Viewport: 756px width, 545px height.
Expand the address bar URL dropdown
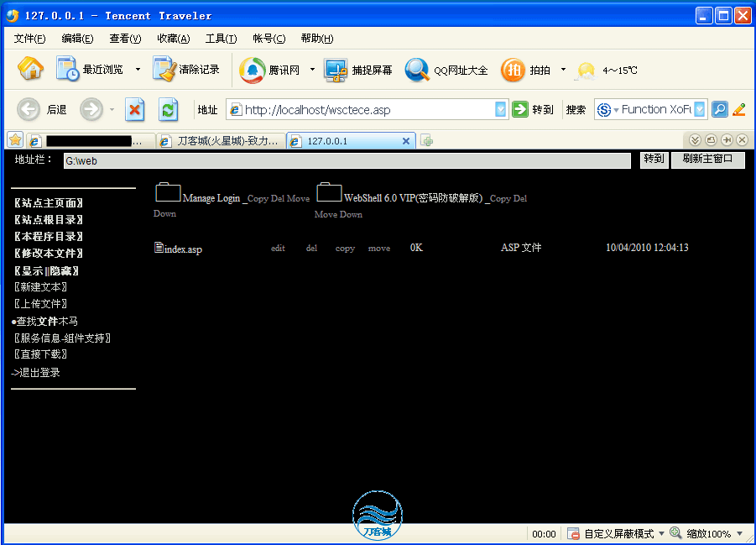500,109
